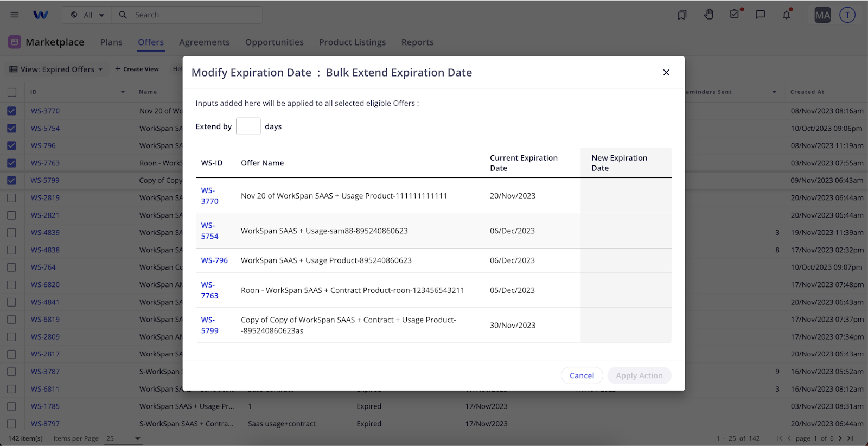Click the Extend by days input field
Image resolution: width=868 pixels, height=446 pixels.
tap(248, 126)
